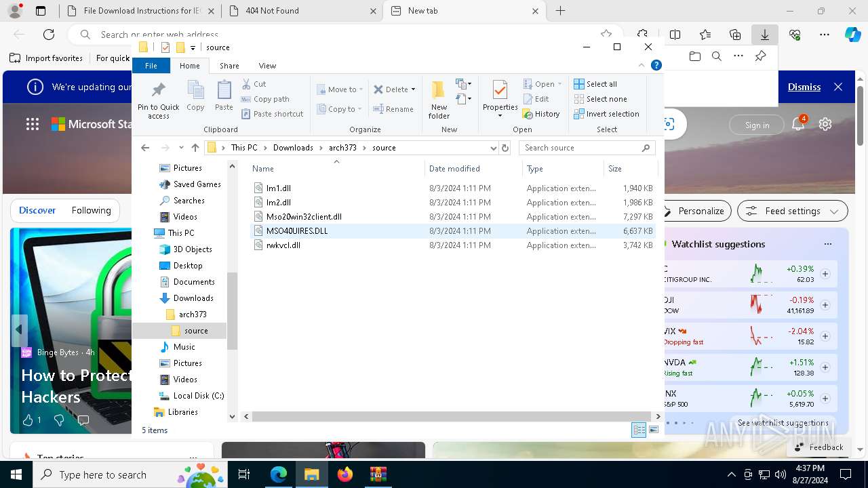The image size is (868, 488).
Task: Collapse the ribbon with chevron
Action: coord(641,66)
